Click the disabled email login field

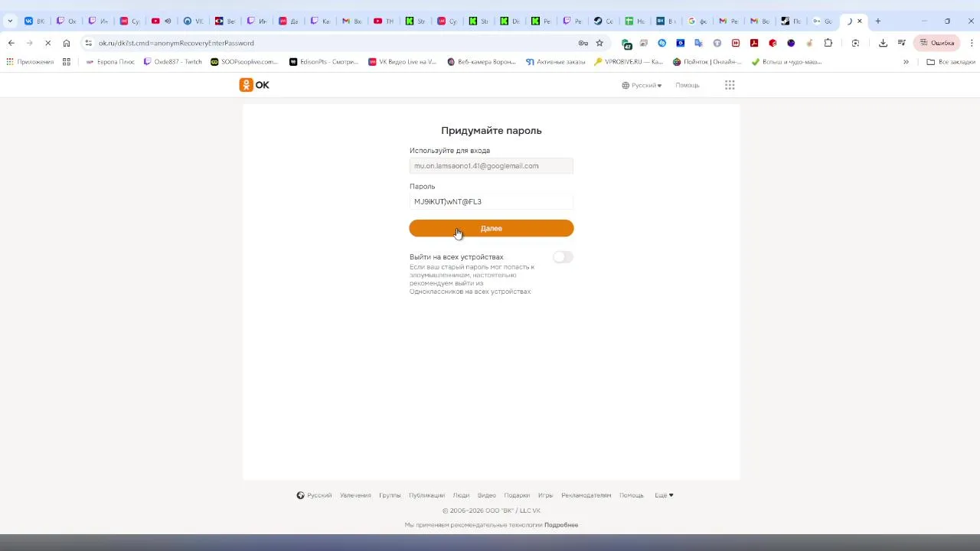click(492, 165)
